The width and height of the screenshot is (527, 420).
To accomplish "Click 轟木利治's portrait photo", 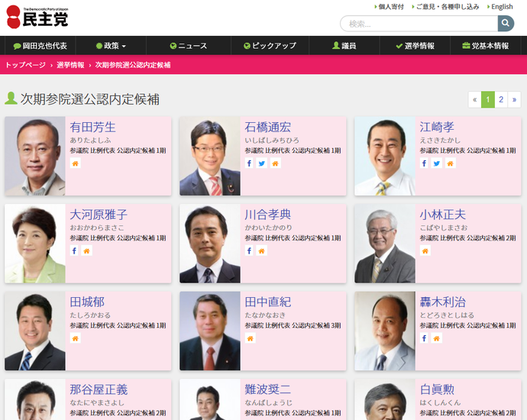I will pos(385,331).
